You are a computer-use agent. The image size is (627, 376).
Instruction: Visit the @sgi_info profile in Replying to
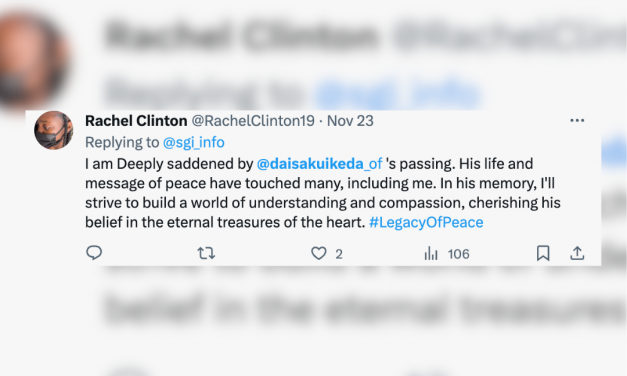click(x=194, y=142)
